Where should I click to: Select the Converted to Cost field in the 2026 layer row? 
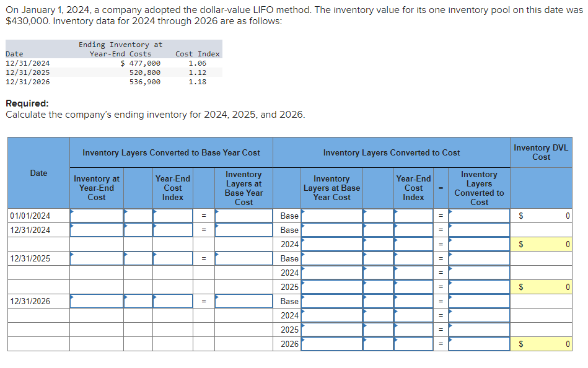[479, 344]
